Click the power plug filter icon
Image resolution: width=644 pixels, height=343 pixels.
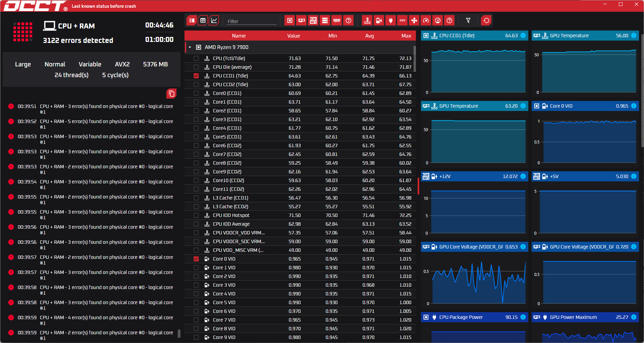[391, 20]
